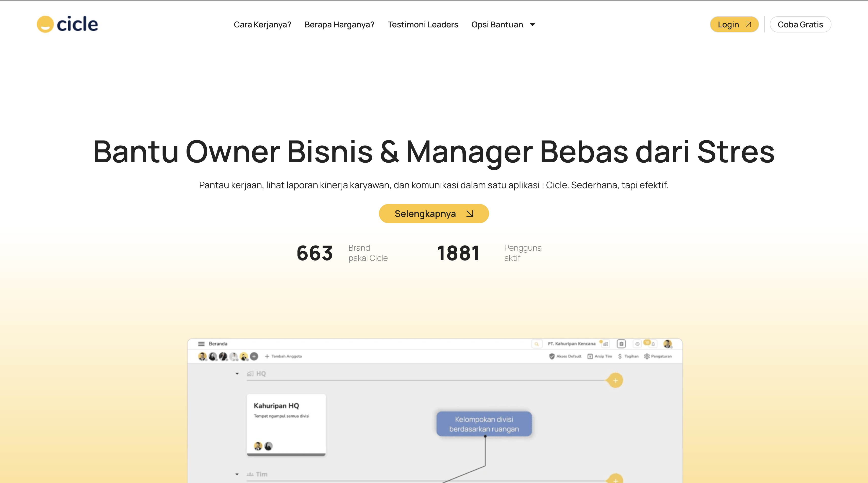The height and width of the screenshot is (483, 868).
Task: Click profile avatar in preview top right
Action: [667, 344]
